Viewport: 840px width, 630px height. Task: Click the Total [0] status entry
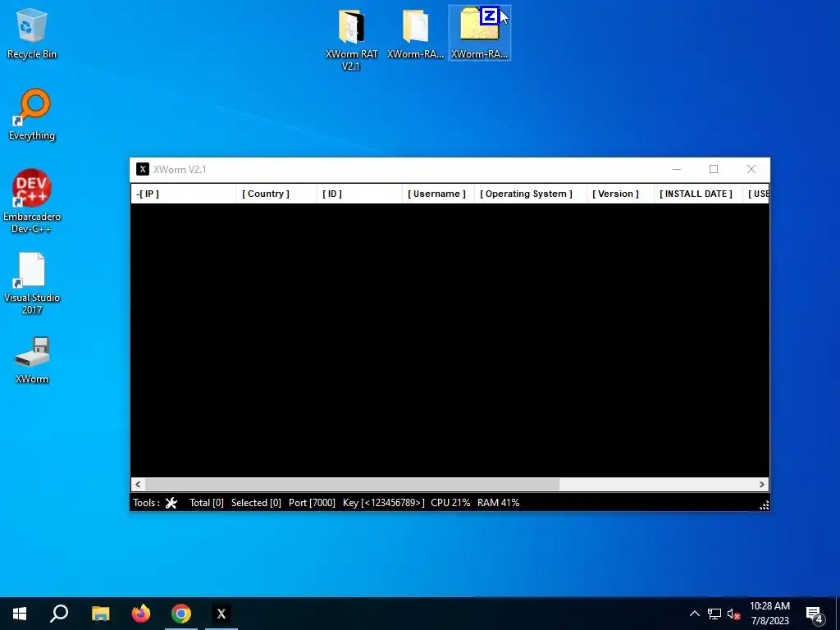pos(206,503)
